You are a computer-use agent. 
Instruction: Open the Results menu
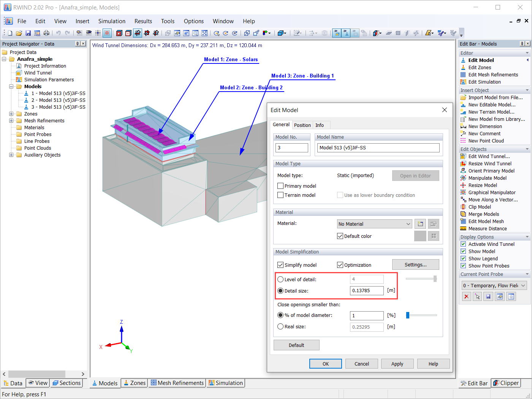(143, 21)
